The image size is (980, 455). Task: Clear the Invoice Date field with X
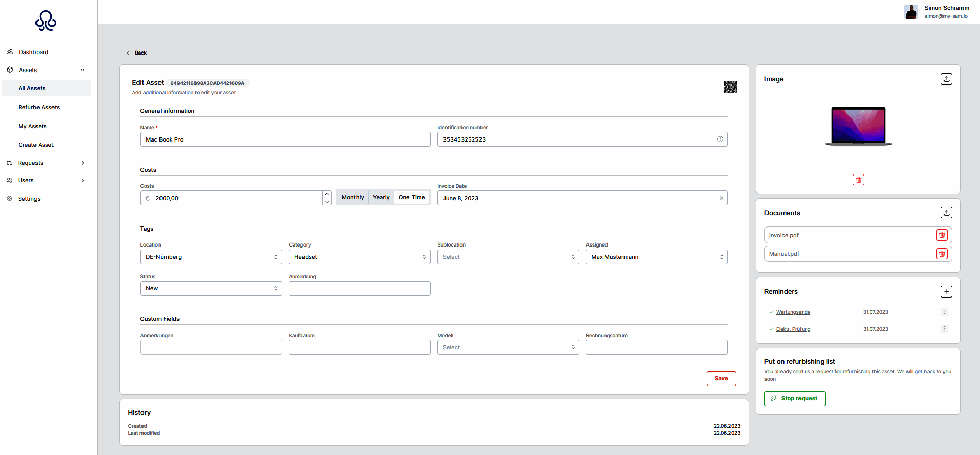tap(721, 198)
